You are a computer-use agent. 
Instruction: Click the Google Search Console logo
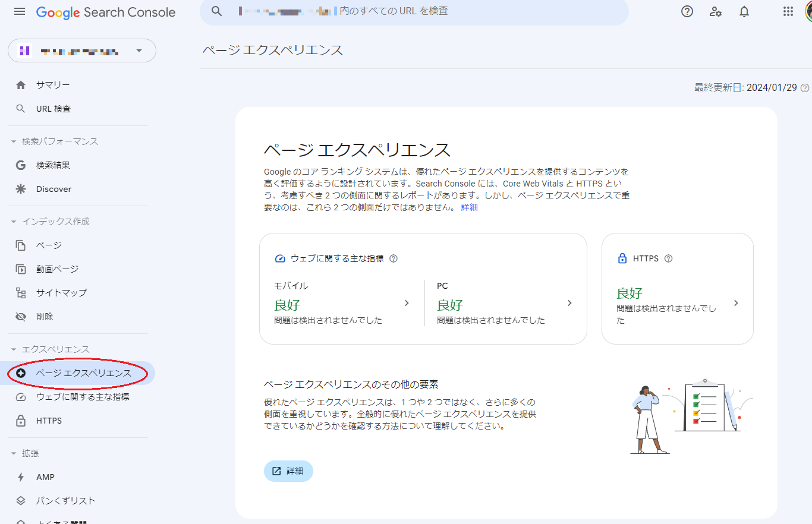pos(106,11)
